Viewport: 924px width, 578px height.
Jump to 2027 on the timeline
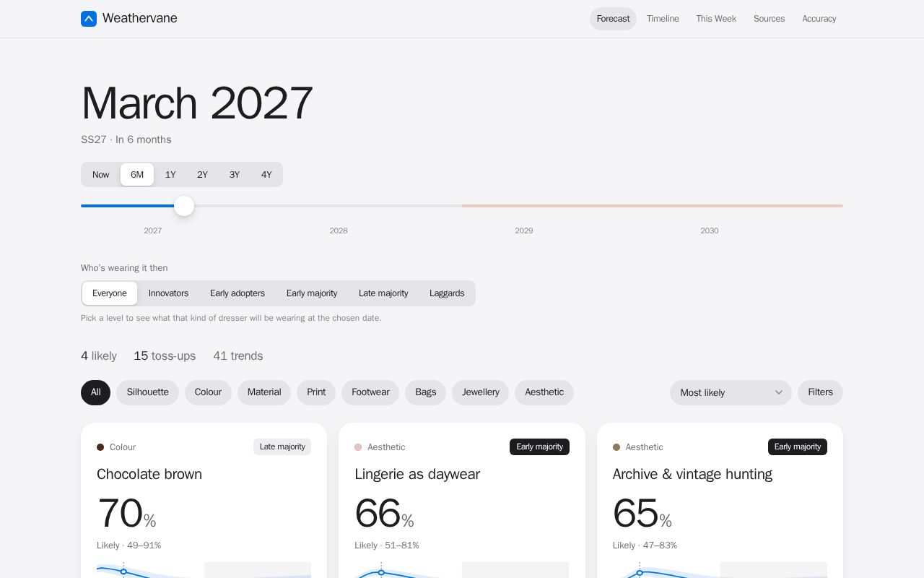click(153, 230)
